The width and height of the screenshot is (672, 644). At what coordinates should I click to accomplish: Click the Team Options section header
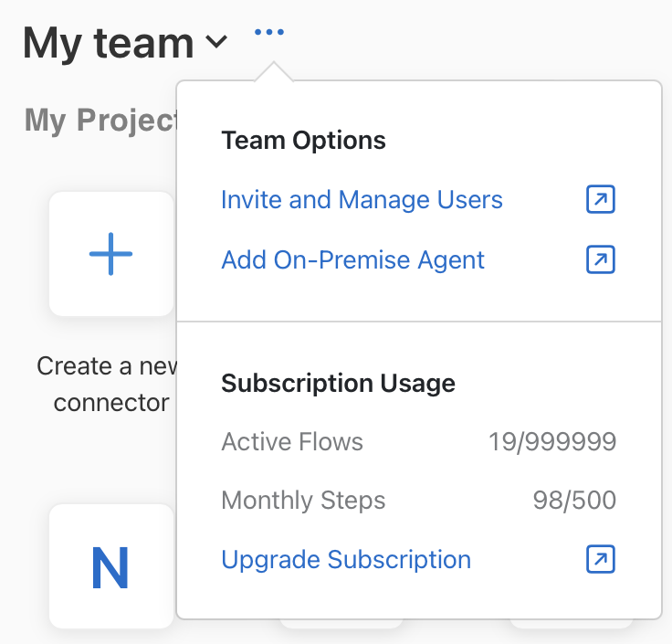tap(303, 141)
